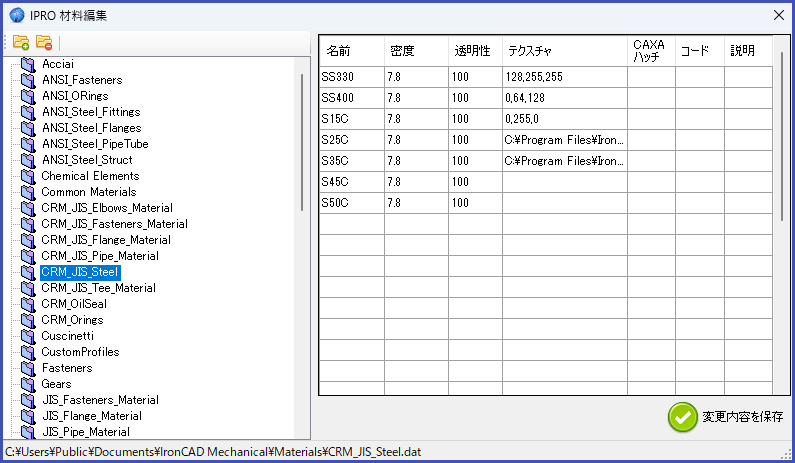Click the S25C texture path cell
Image resolution: width=795 pixels, height=463 pixels.
[565, 140]
